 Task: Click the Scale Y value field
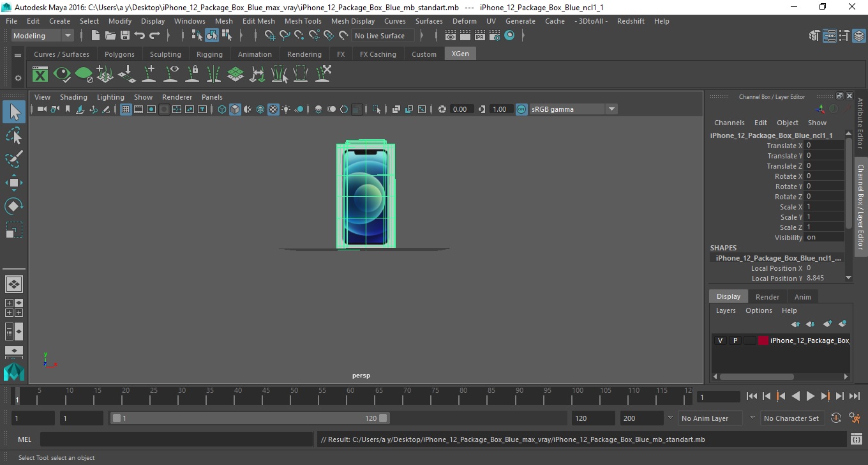825,217
